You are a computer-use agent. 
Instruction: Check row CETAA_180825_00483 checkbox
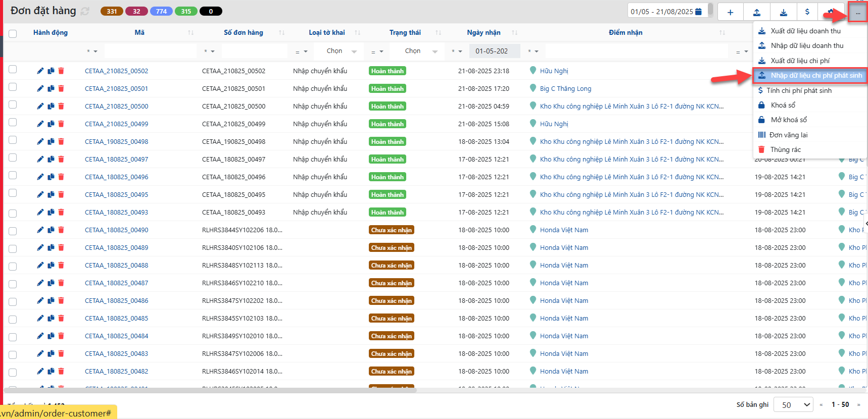click(x=13, y=354)
